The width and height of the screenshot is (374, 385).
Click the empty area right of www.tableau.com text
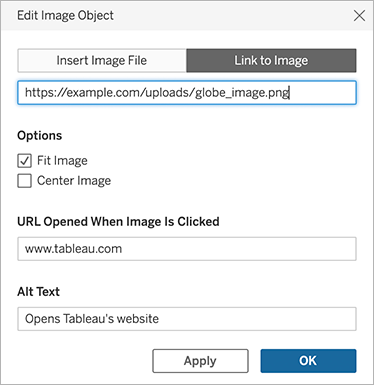pos(238,249)
